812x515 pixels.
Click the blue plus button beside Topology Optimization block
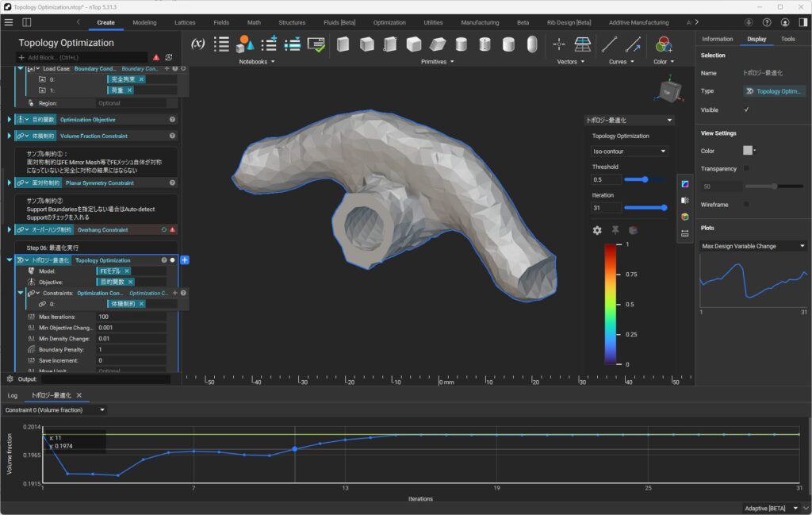point(185,260)
